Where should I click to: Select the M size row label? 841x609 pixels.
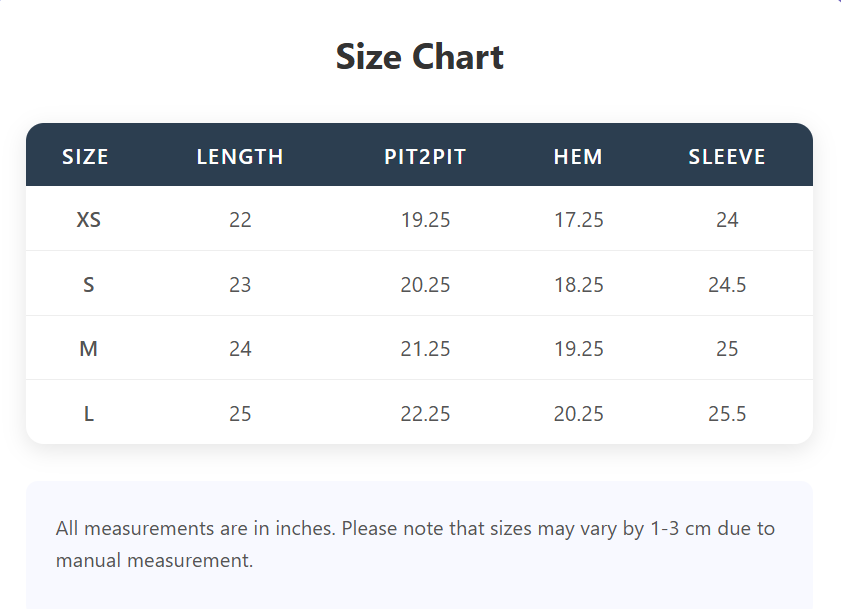coord(89,349)
